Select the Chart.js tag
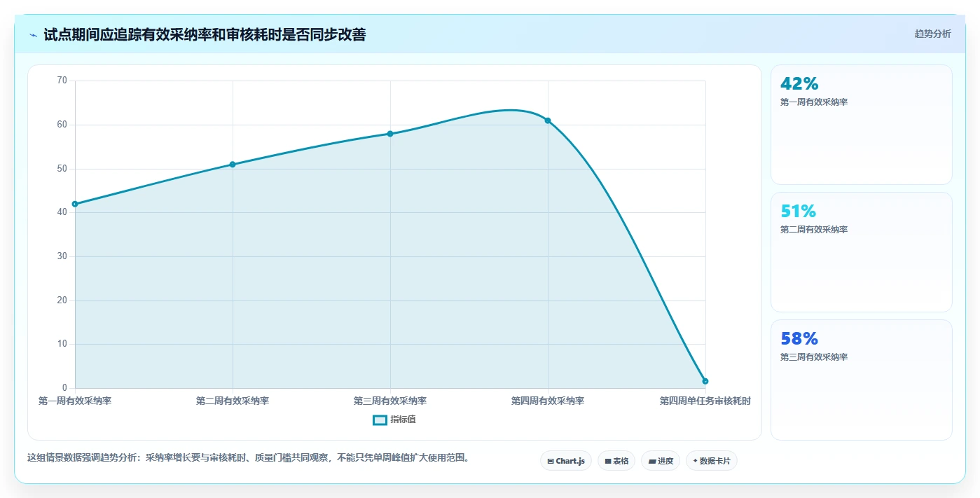Screen dimensions: 980x498 click(x=566, y=461)
